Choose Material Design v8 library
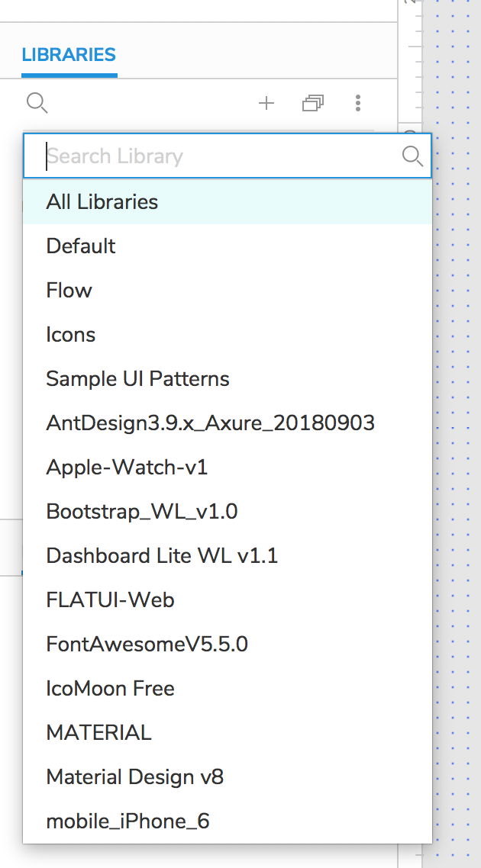Screen dimensions: 481x868 [x=228, y=777]
